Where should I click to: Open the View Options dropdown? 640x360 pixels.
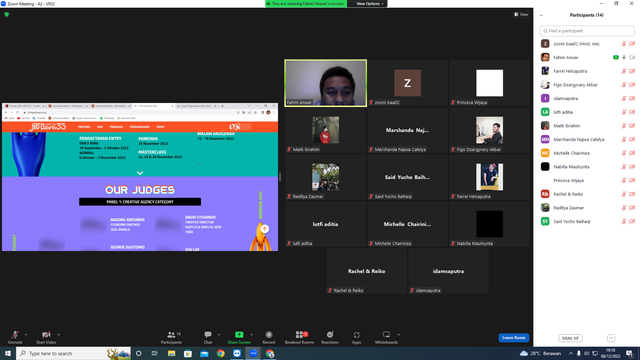(x=369, y=4)
